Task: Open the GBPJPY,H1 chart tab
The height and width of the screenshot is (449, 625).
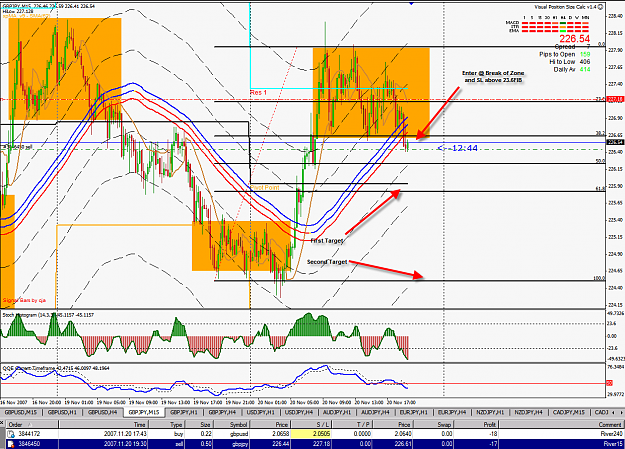Action: coord(184,412)
